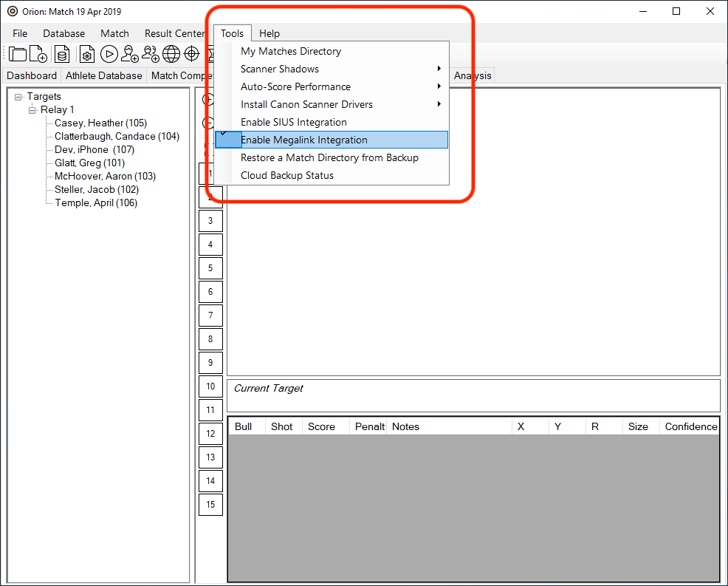Image resolution: width=728 pixels, height=586 pixels.
Task: Toggle Enable Megalink Integration checkmark
Action: tap(303, 140)
